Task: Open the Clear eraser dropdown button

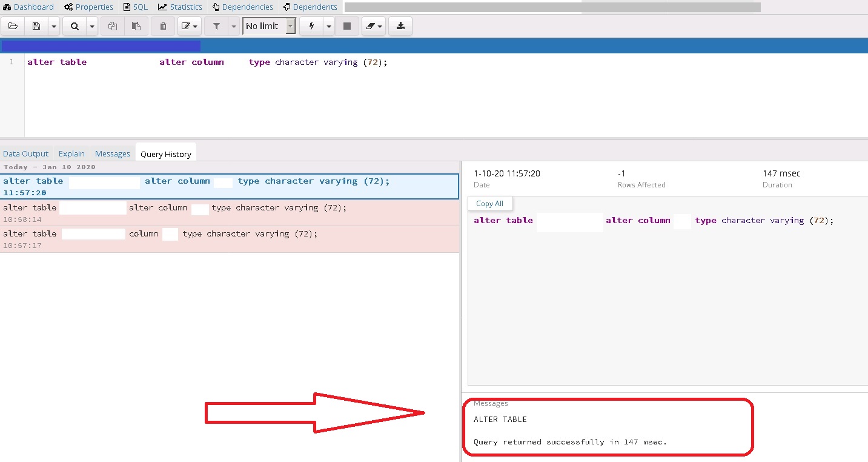Action: pos(374,26)
